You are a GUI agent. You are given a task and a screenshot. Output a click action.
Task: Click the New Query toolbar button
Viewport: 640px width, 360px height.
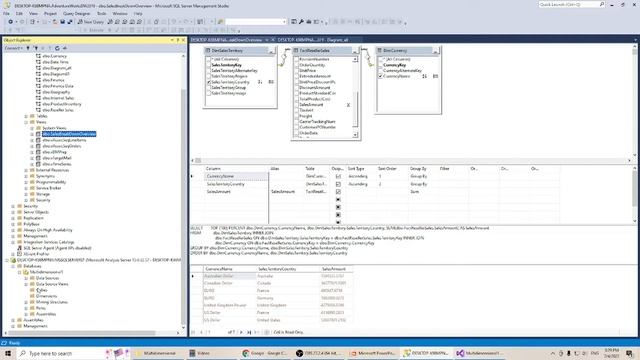(91, 22)
